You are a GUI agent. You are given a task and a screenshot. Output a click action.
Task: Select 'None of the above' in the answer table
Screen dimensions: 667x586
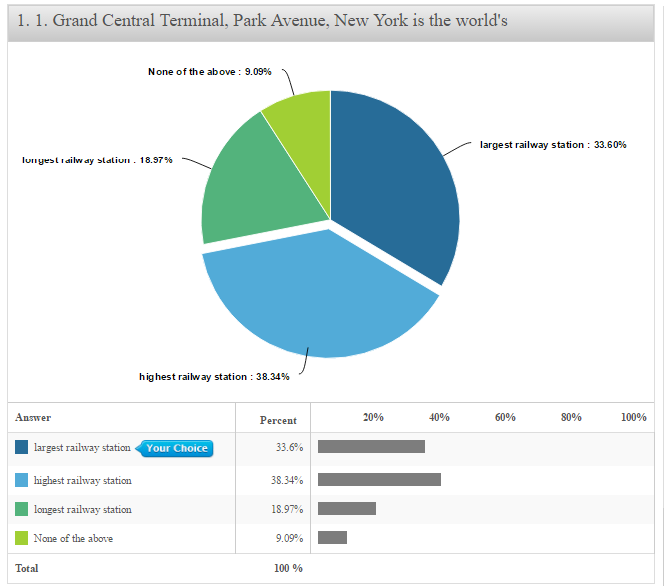tap(73, 538)
